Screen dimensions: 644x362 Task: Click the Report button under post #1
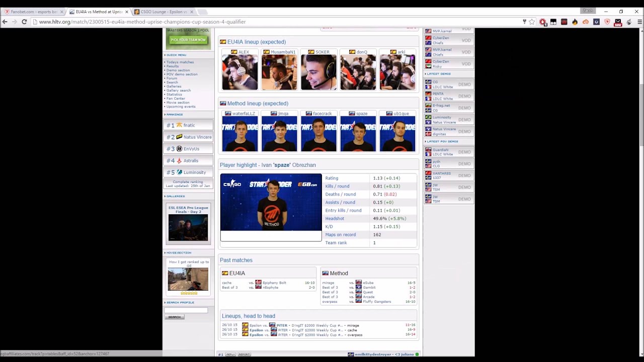(245, 354)
